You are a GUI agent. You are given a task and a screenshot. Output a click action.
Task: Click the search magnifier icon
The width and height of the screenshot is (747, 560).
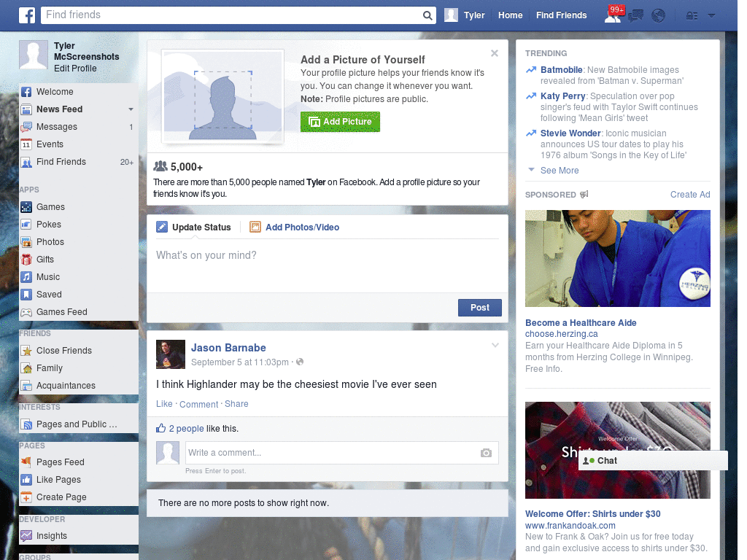(427, 15)
